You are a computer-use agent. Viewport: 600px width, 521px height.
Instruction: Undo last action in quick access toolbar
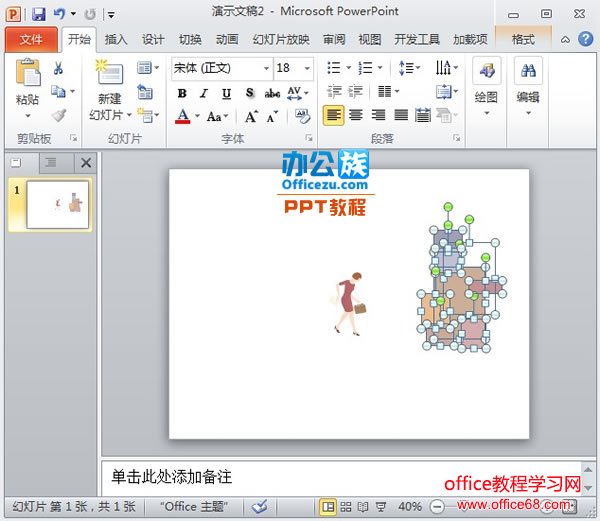(59, 14)
